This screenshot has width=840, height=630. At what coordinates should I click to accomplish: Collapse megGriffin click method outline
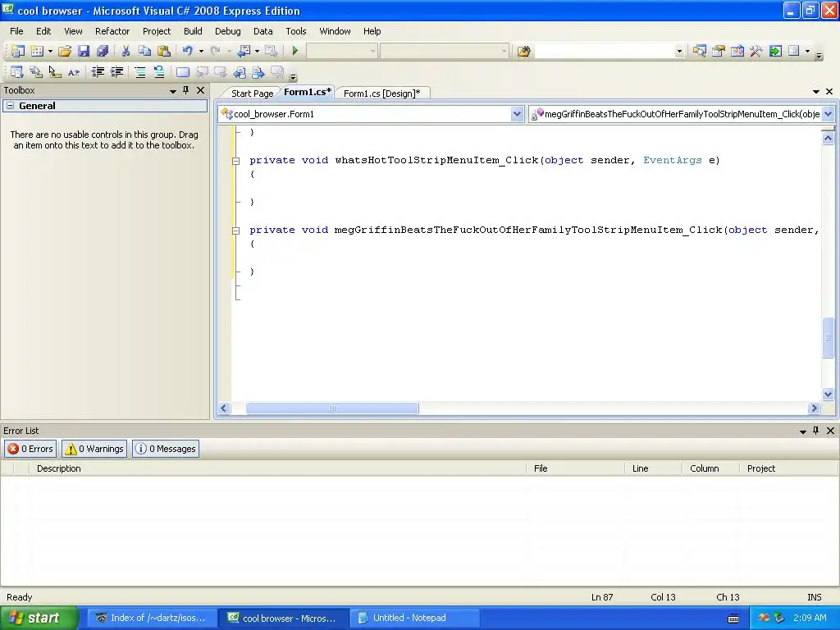tap(235, 231)
